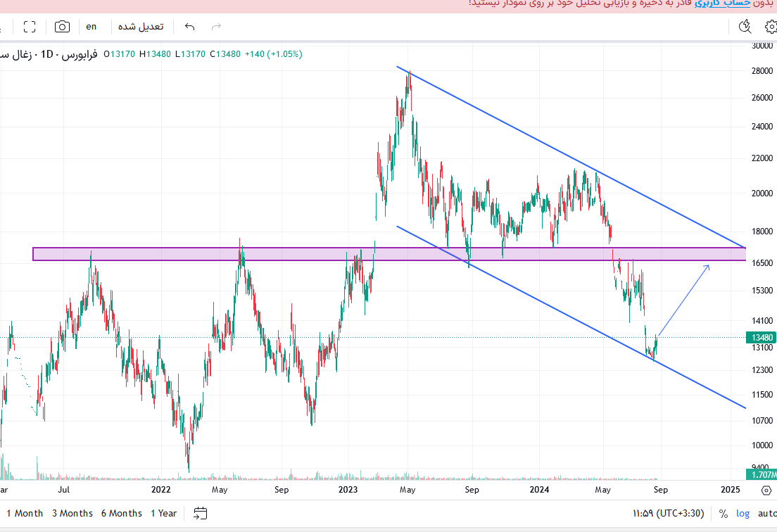Toggle the adjusted data (تعدیل شده) option
The width and height of the screenshot is (777, 532).
pos(141,27)
